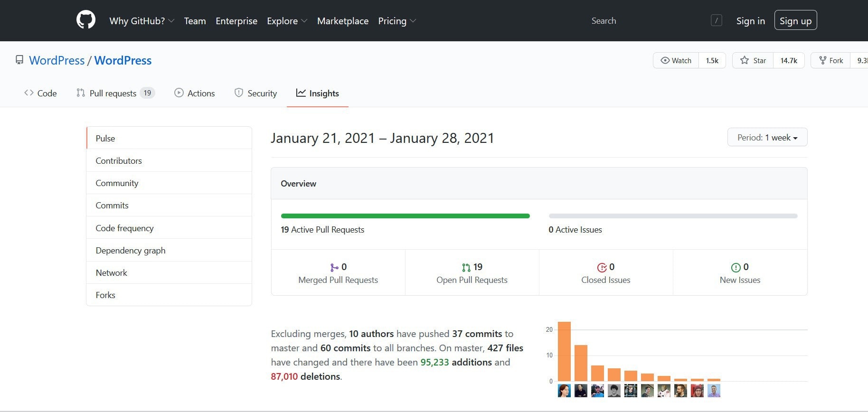Click the purple merged pull requests icon

[335, 268]
